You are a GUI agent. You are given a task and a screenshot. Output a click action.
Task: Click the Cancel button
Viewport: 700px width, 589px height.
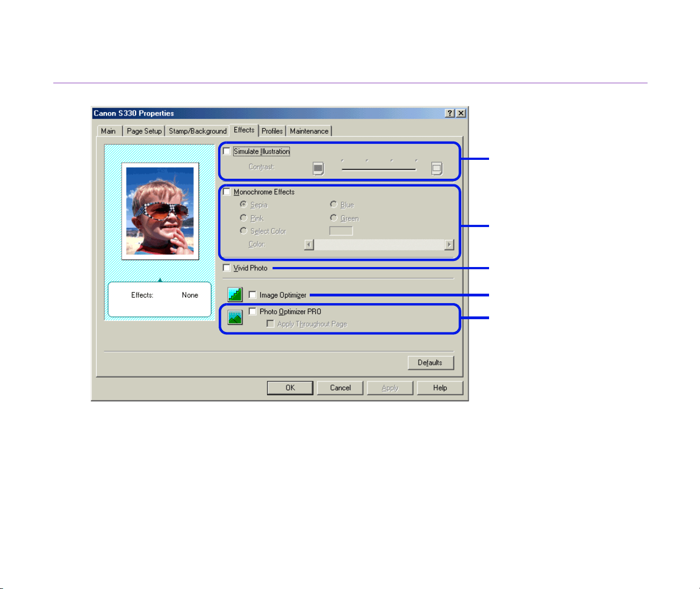tap(340, 387)
